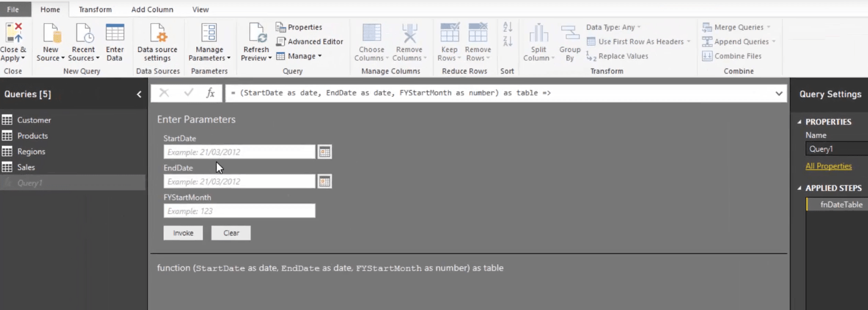868x310 pixels.
Task: Switch to View ribbon tab
Action: (200, 9)
